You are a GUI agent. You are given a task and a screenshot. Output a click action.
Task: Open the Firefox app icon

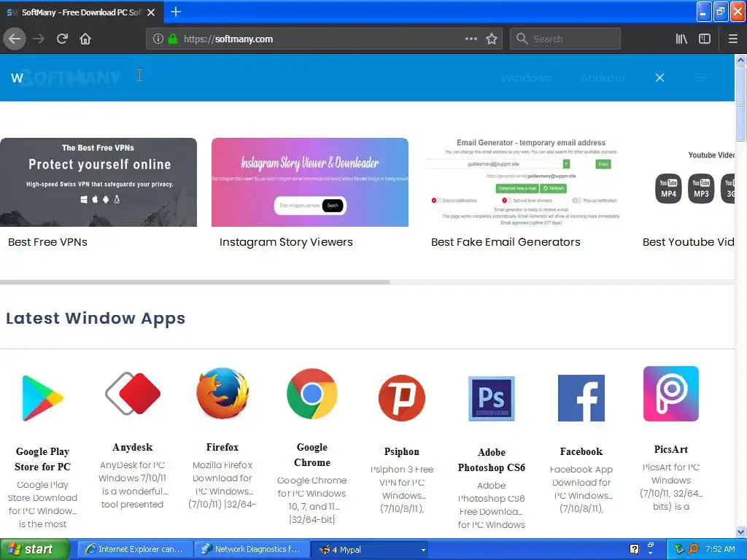[222, 393]
